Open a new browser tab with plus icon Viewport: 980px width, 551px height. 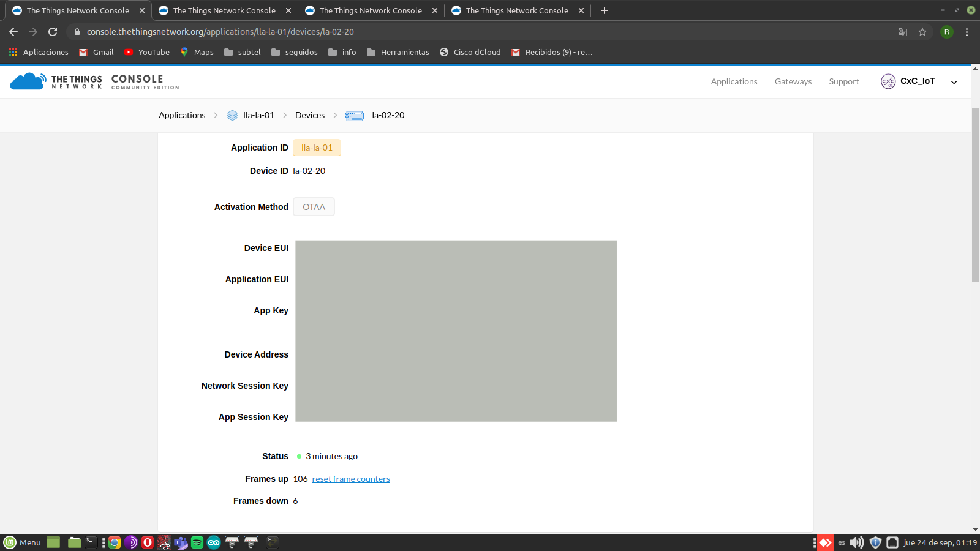click(x=604, y=10)
